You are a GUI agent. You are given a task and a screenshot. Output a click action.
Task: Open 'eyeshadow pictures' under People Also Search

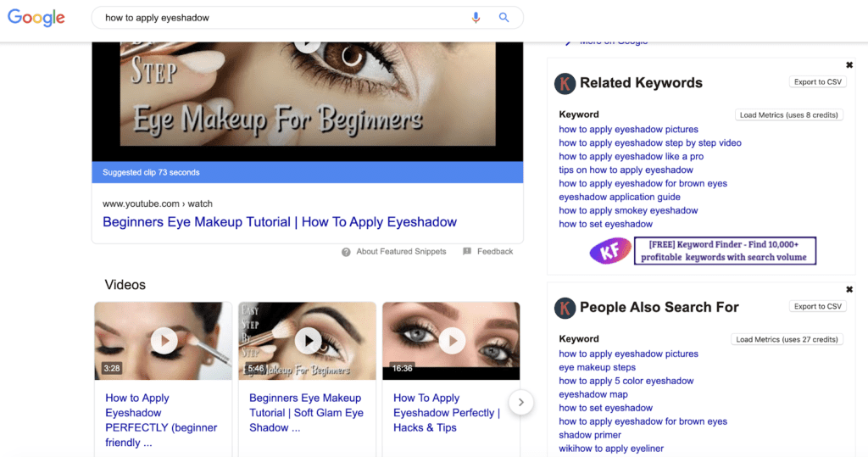[628, 354]
